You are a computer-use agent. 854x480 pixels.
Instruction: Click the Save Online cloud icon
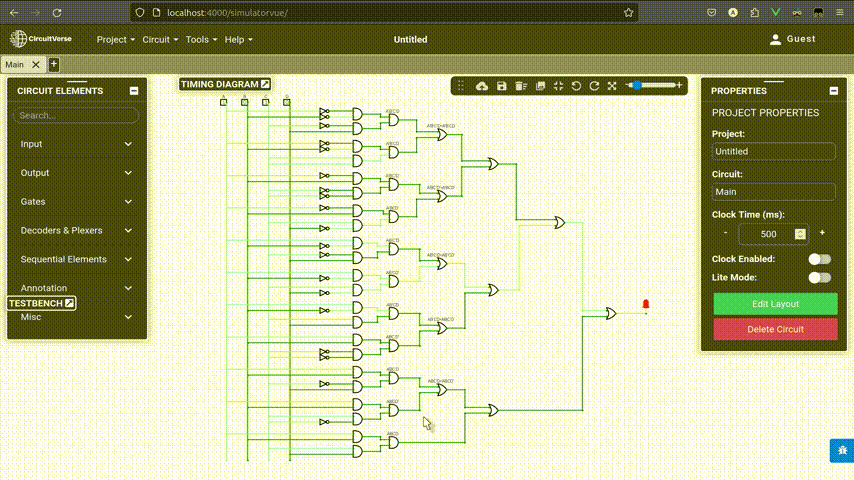pos(483,86)
